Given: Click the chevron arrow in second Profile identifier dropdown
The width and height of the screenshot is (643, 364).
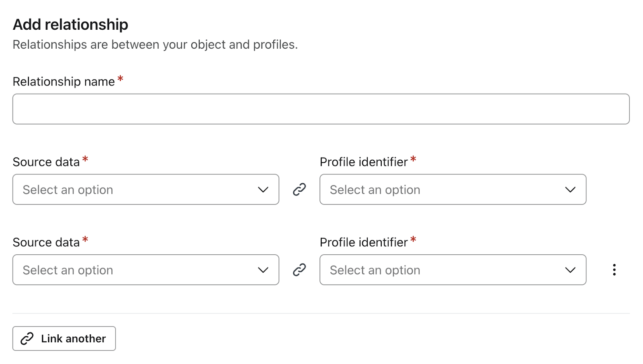Looking at the screenshot, I should pyautogui.click(x=570, y=270).
